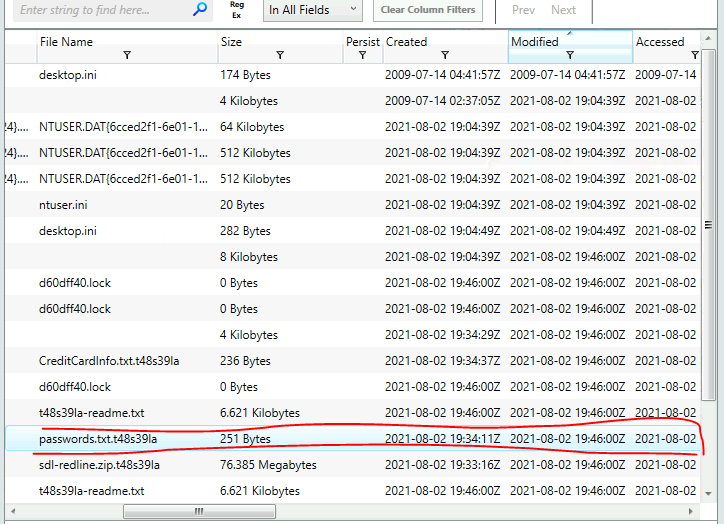Image resolution: width=724 pixels, height=524 pixels.
Task: Toggle the Reg Ex search option
Action: pyautogui.click(x=236, y=10)
